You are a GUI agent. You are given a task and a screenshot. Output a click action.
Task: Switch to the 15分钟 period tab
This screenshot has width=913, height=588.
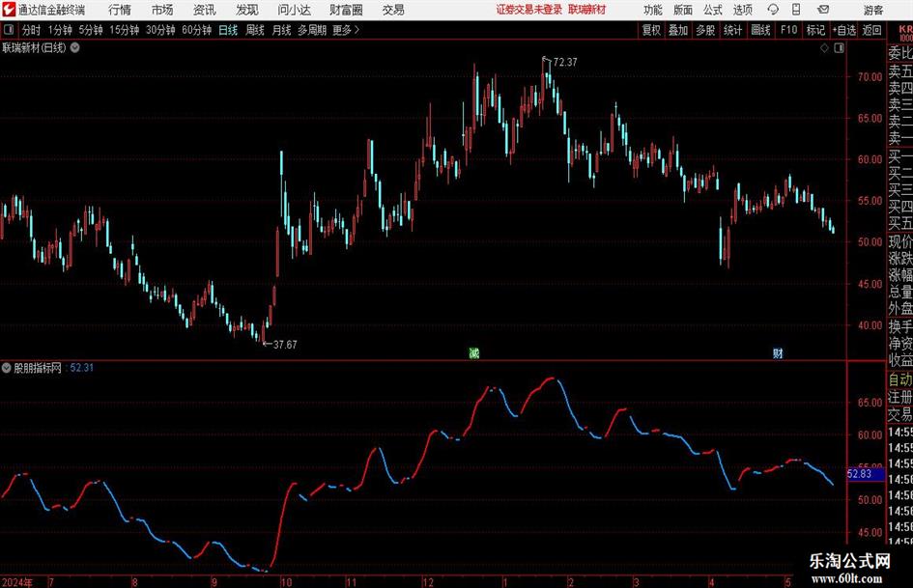point(125,30)
